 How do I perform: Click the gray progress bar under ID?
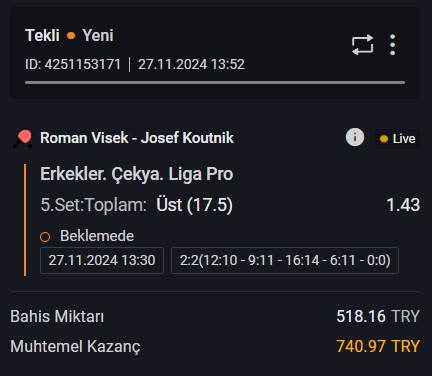pos(215,82)
